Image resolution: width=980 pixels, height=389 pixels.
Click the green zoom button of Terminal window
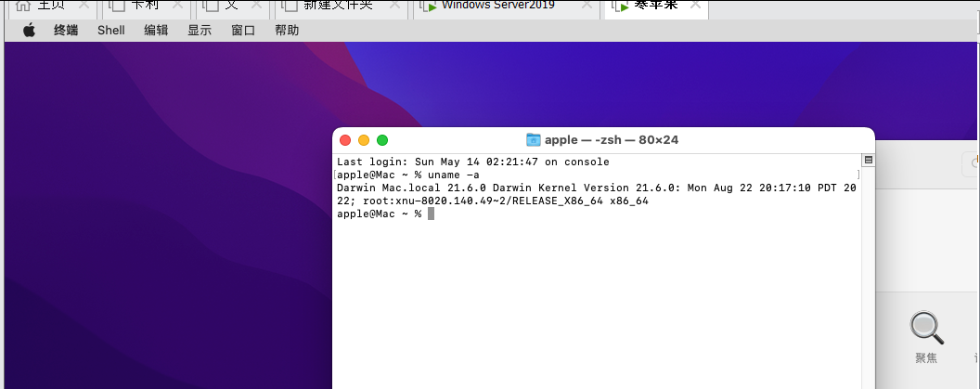[382, 140]
